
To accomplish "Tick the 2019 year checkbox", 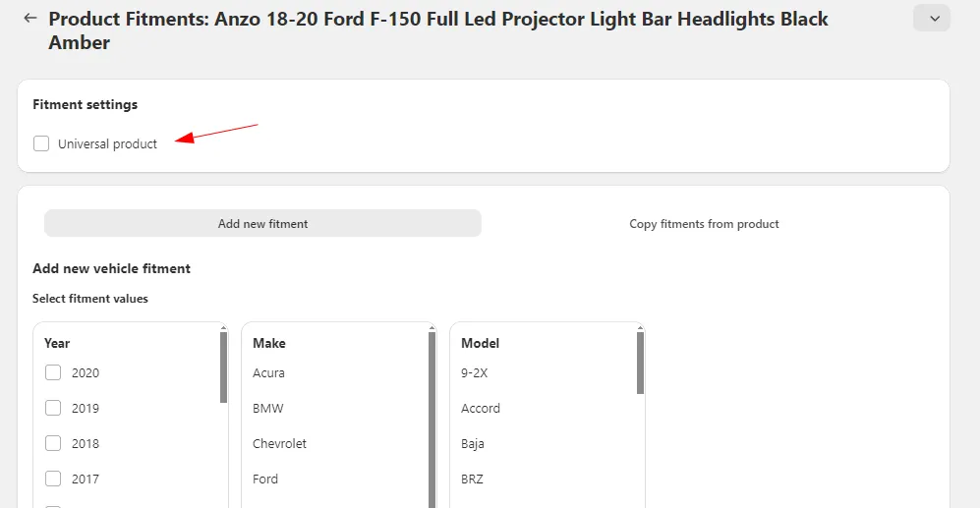I will (x=53, y=409).
